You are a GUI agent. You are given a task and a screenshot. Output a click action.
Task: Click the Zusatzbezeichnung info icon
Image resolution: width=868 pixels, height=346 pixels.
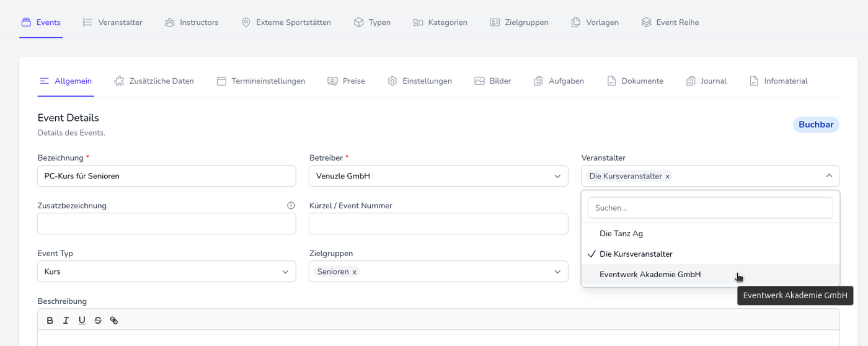(x=291, y=206)
